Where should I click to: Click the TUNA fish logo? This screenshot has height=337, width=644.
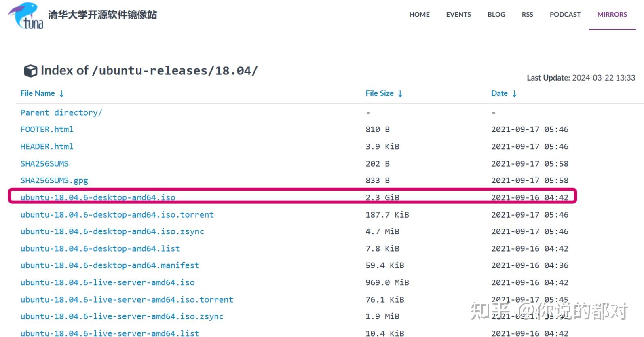click(x=25, y=15)
